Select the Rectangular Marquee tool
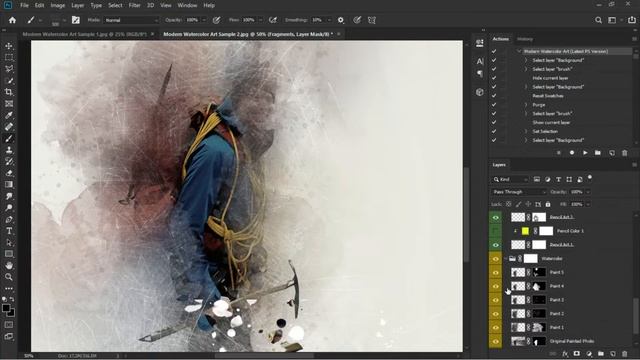This screenshot has width=640, height=360. (x=9, y=58)
